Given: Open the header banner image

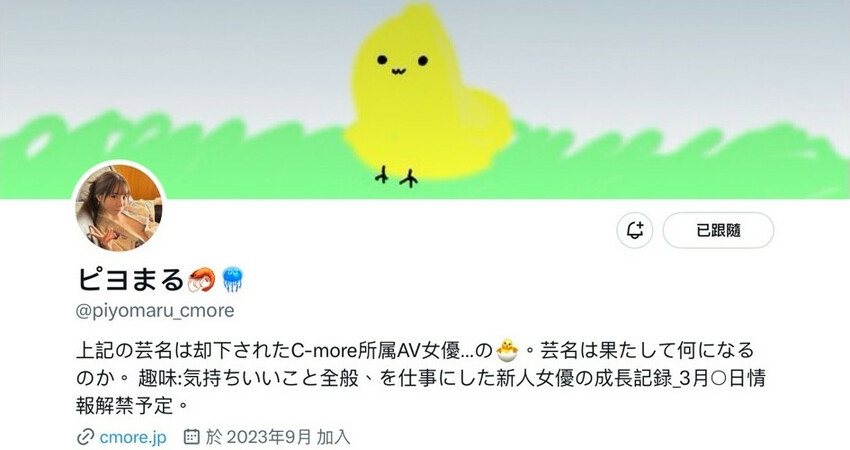Looking at the screenshot, I should (425, 99).
